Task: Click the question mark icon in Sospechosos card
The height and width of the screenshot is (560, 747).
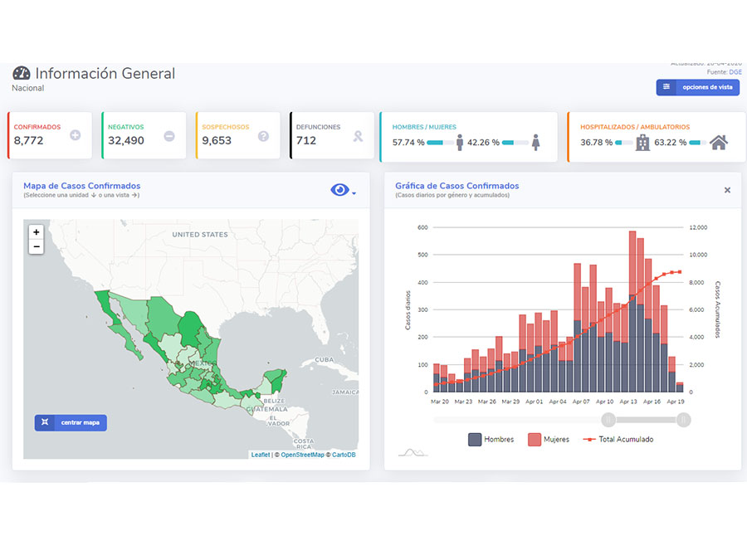Action: pyautogui.click(x=264, y=135)
